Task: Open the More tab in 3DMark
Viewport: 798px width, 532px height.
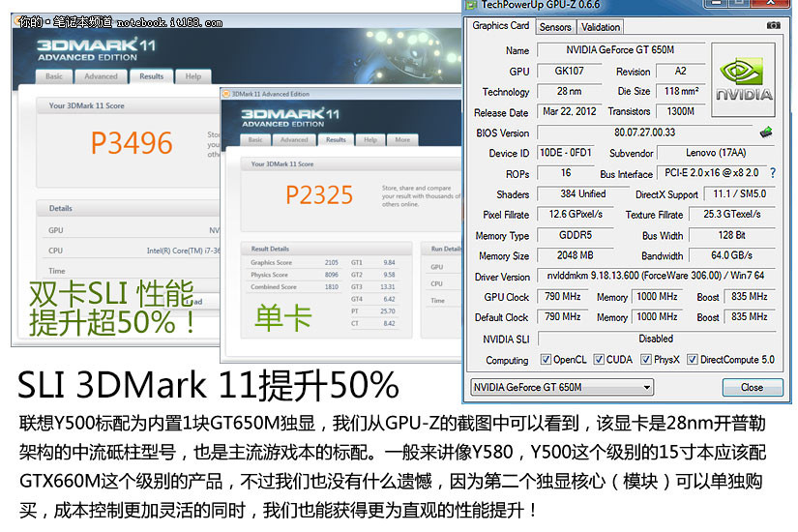Action: [x=402, y=139]
